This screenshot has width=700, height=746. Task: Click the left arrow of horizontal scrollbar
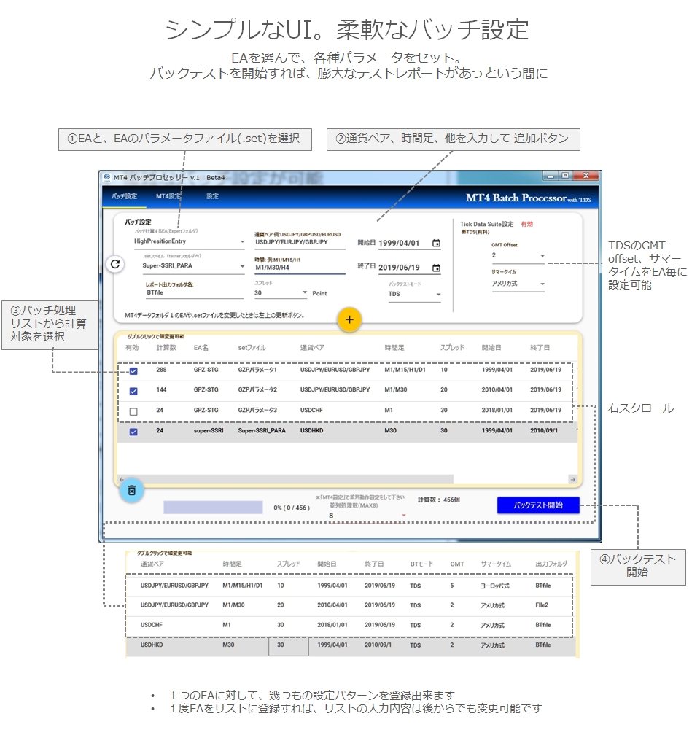121,480
